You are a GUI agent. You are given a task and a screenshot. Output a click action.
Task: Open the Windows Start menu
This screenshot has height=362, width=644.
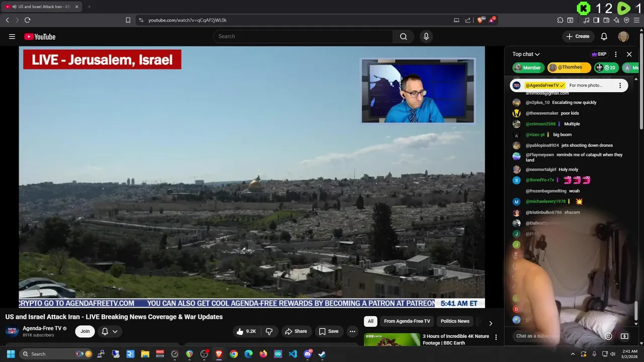click(11, 354)
